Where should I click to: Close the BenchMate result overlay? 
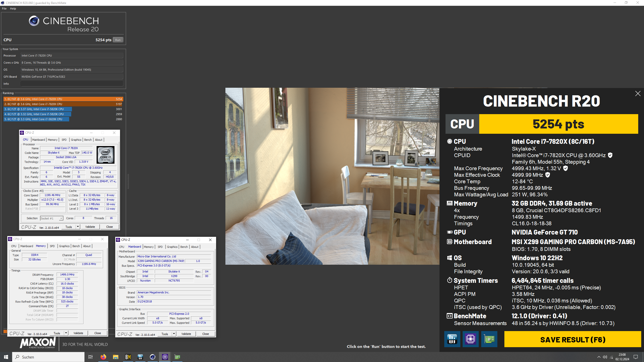[638, 94]
